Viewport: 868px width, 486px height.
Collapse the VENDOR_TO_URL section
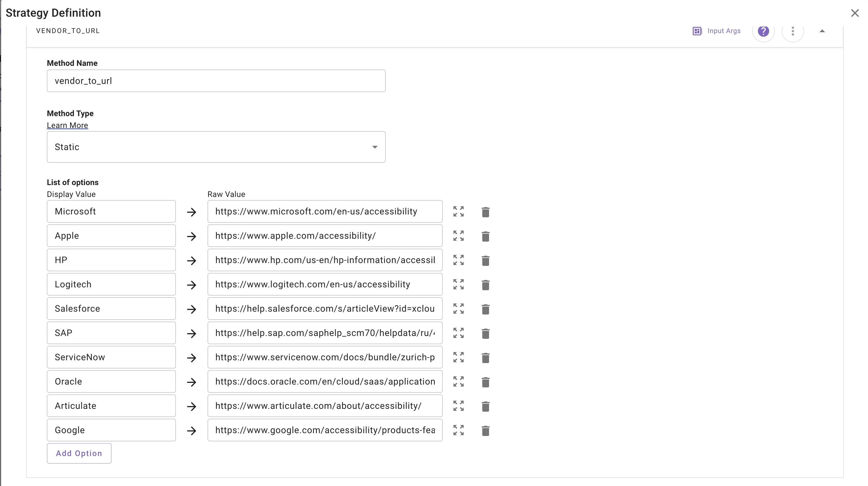(822, 31)
